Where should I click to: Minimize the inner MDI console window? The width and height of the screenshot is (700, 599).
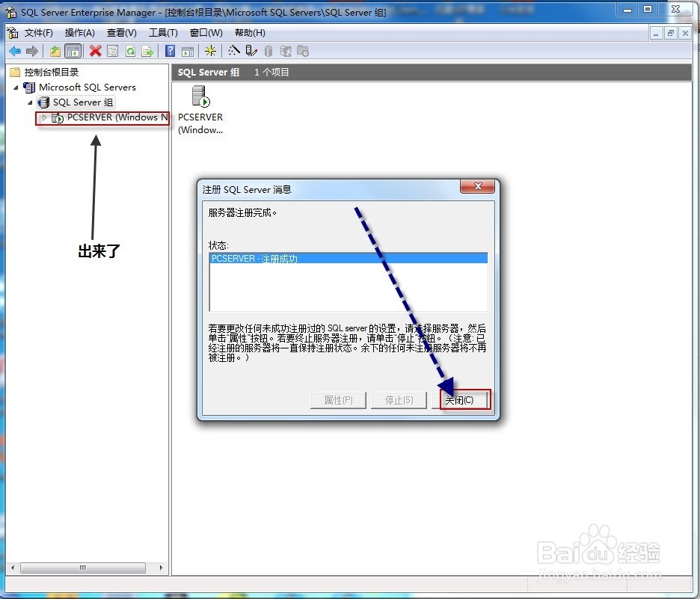(656, 33)
